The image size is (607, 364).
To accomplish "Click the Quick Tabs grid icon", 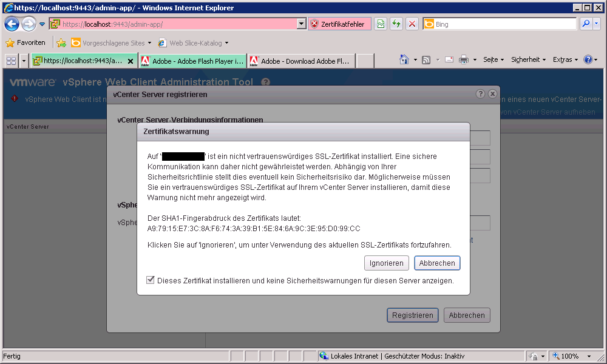I will (x=10, y=61).
